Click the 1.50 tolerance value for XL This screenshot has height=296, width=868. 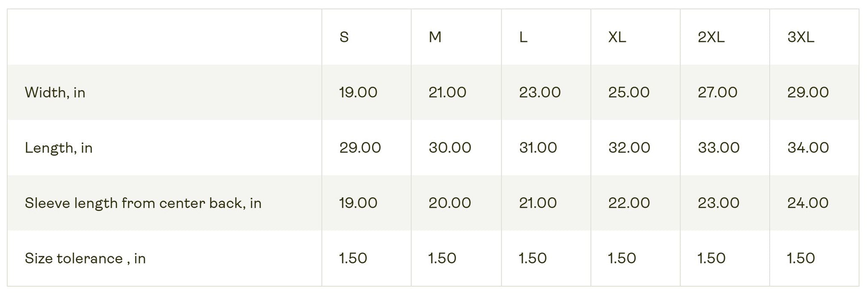click(622, 258)
